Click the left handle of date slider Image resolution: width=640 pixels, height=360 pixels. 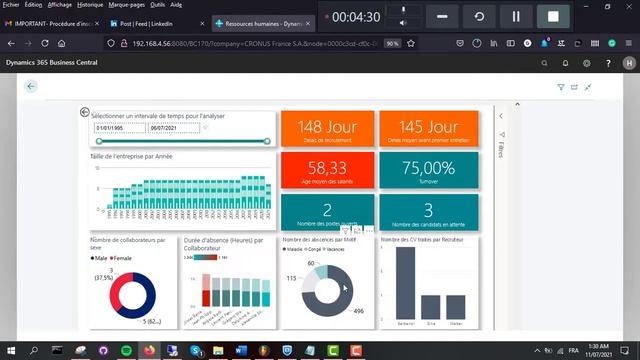click(x=99, y=141)
